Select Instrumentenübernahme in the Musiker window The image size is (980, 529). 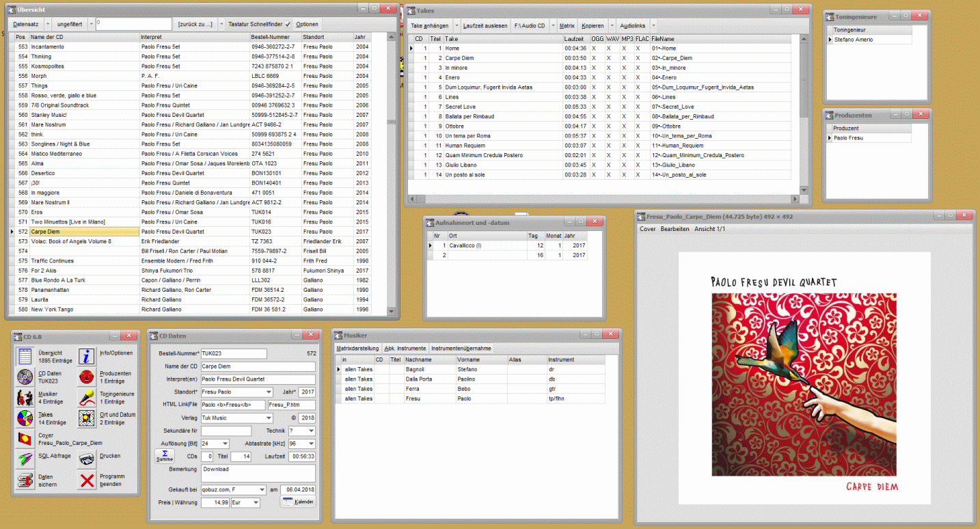tap(461, 349)
